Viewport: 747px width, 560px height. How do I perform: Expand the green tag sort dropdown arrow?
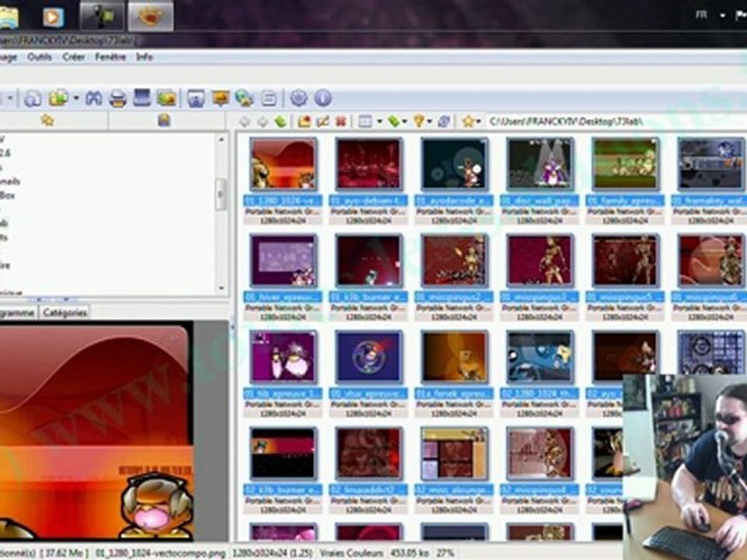[405, 122]
